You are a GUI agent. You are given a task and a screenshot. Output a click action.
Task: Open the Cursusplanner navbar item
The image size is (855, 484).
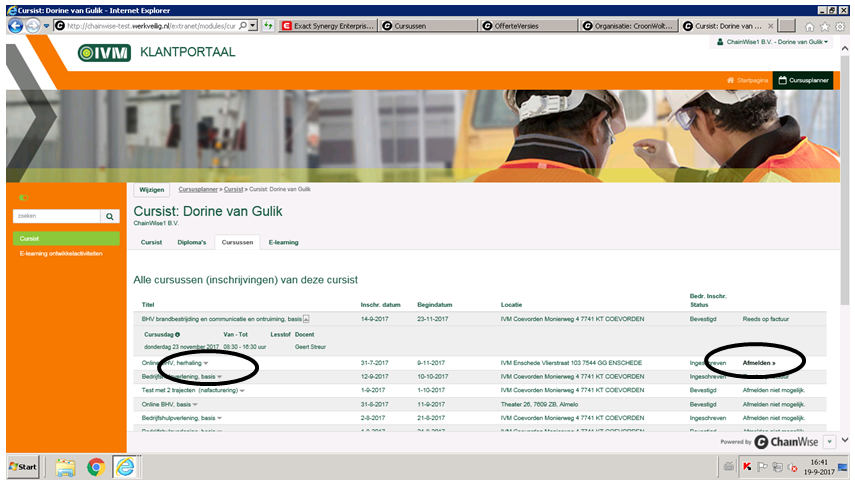click(x=803, y=80)
